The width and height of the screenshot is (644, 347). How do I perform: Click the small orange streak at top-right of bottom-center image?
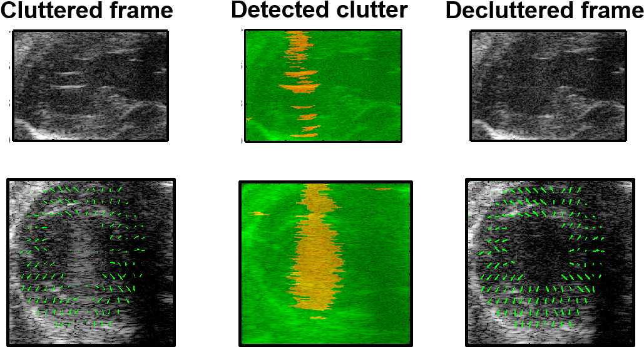tap(383, 188)
